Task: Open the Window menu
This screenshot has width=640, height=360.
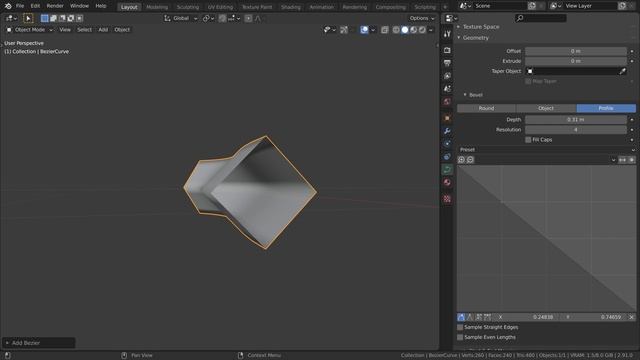Action: pos(79,6)
